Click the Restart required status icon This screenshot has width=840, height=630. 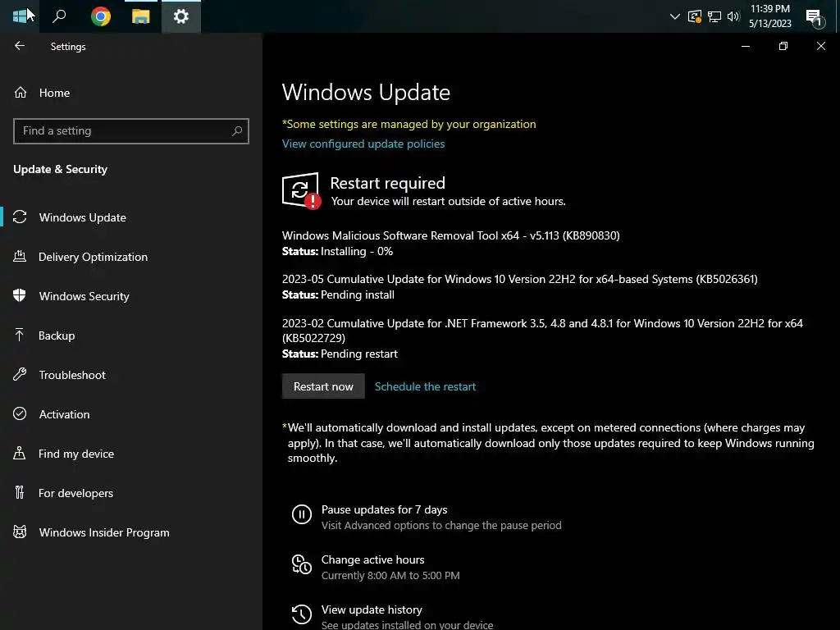[301, 190]
